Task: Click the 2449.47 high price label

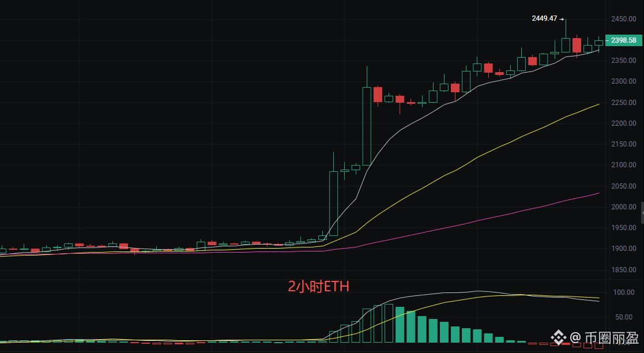Action: (544, 18)
